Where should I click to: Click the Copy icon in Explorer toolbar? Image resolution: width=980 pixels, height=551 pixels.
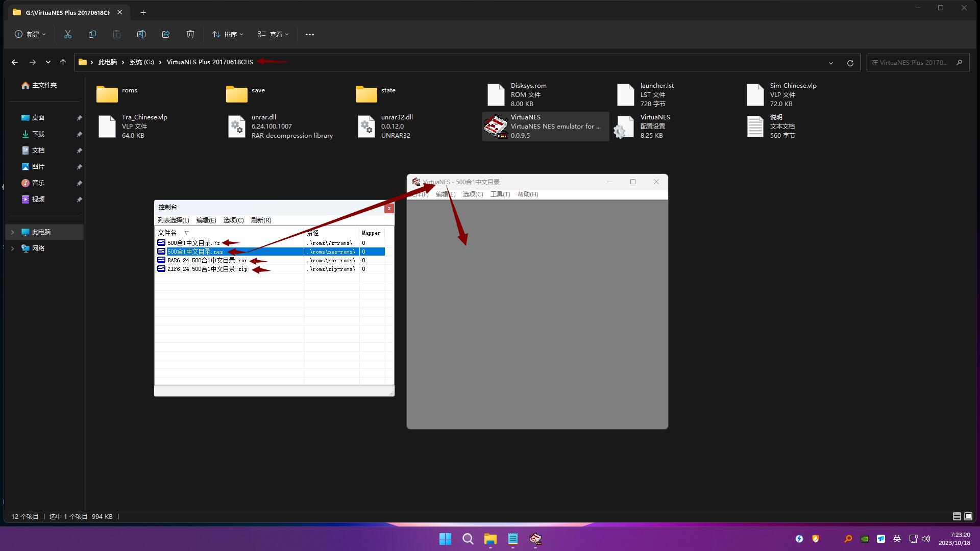click(x=92, y=34)
